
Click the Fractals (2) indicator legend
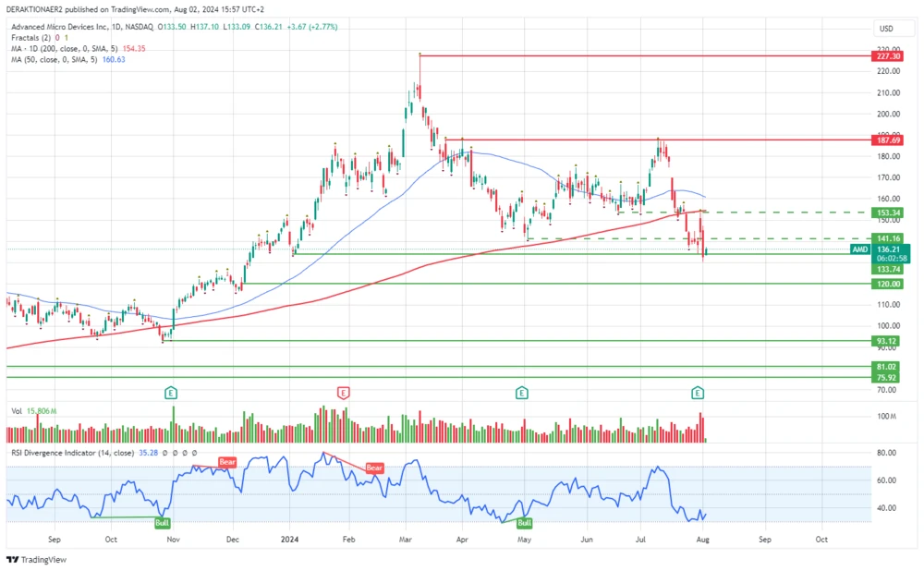tap(32, 38)
